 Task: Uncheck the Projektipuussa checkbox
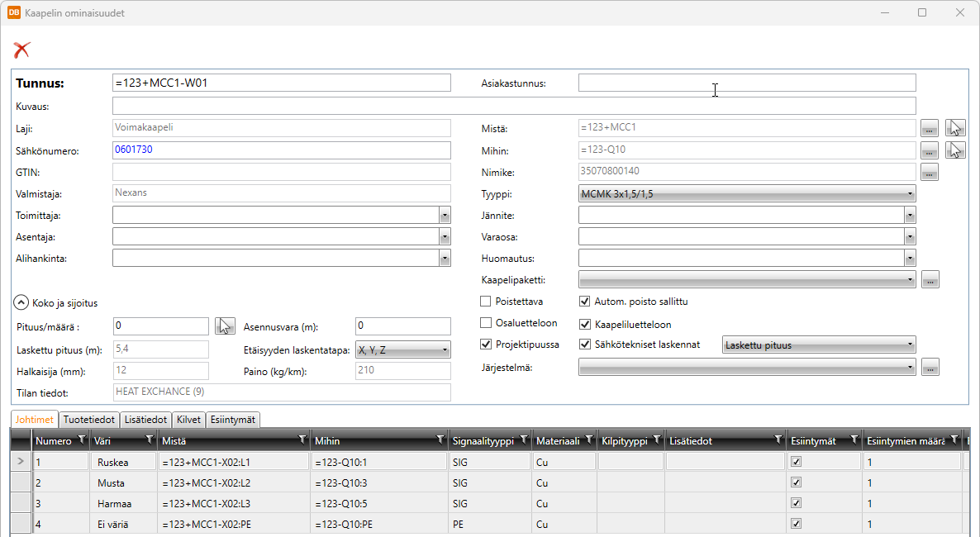pyautogui.click(x=486, y=345)
